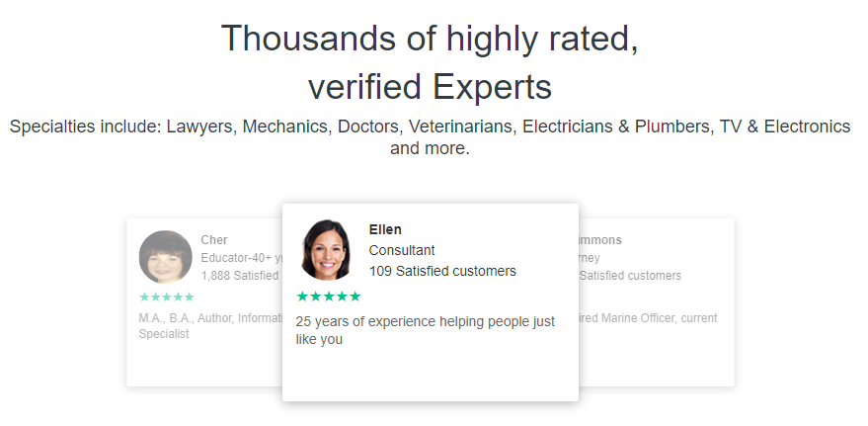Image resolution: width=868 pixels, height=426 pixels.
Task: Click the Consultant title under Ellen
Action: [402, 250]
